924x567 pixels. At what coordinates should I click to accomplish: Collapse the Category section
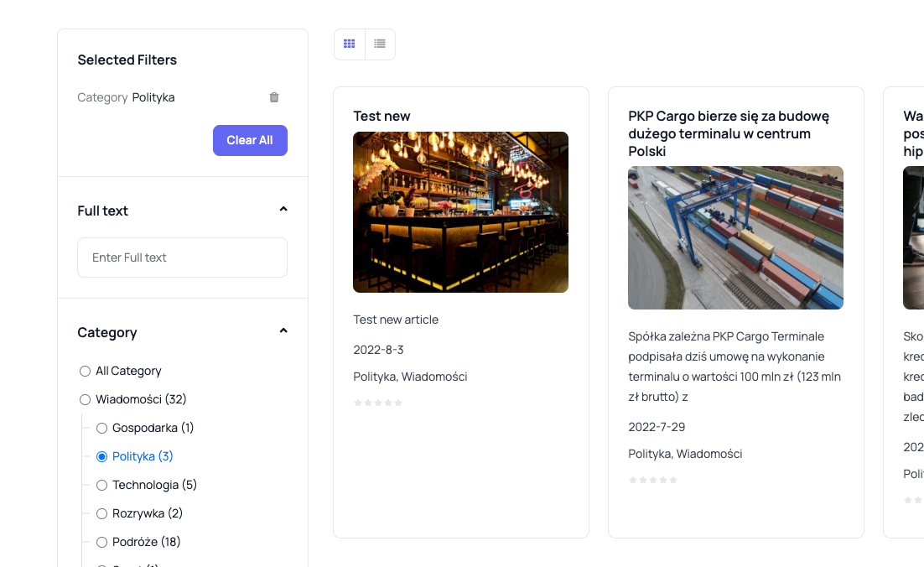(x=283, y=330)
